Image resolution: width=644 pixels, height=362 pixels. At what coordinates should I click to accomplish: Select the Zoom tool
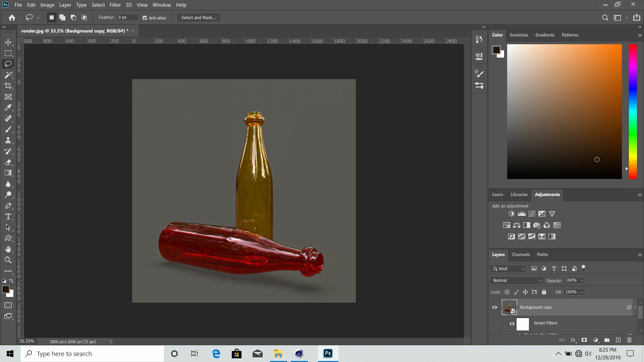point(8,260)
